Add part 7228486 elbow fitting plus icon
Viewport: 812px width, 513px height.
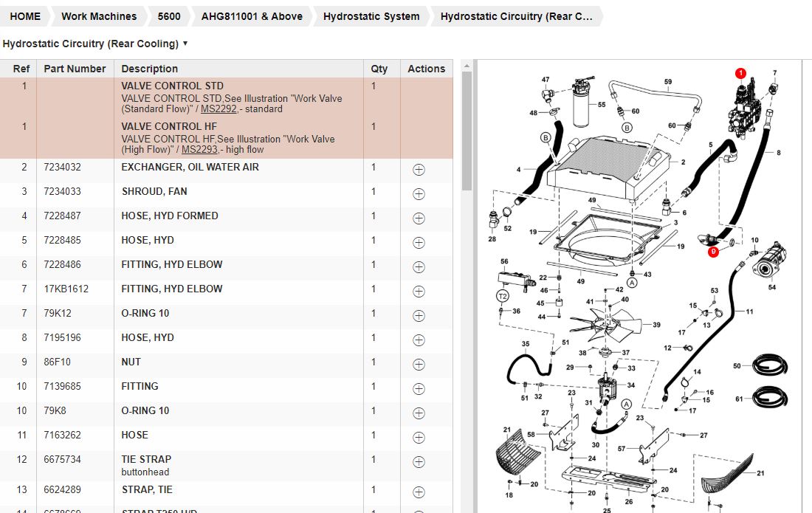click(x=419, y=267)
